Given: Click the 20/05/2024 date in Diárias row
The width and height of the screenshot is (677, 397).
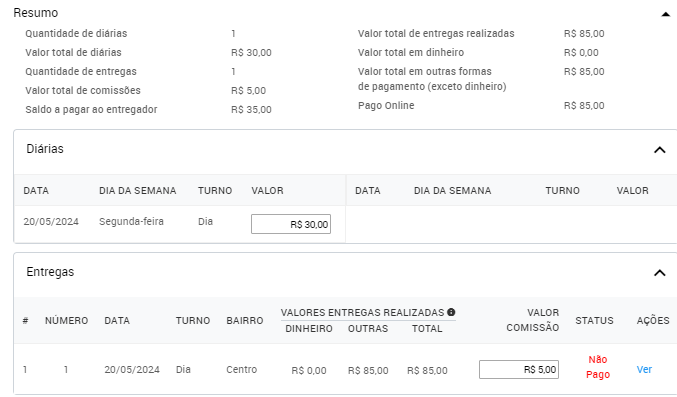Looking at the screenshot, I should [x=51, y=222].
